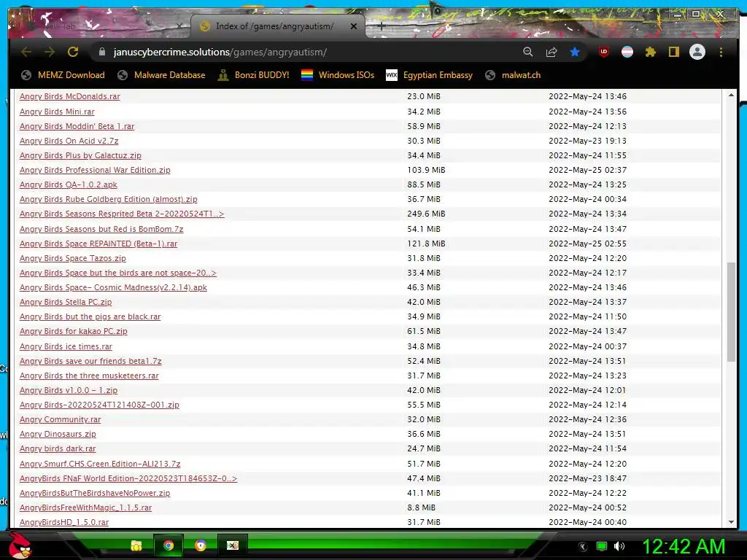Download Angry Birds Stella PC.zip
The width and height of the screenshot is (747, 560).
pyautogui.click(x=65, y=303)
